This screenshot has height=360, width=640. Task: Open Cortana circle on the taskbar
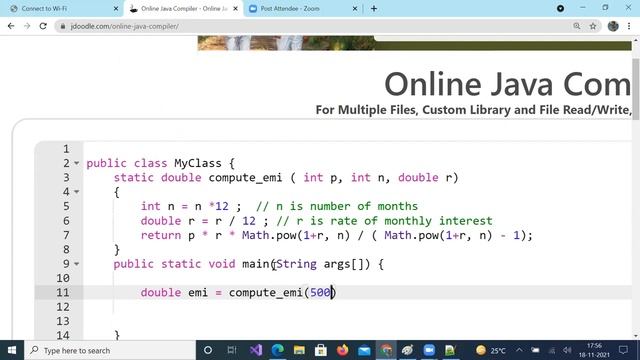pos(208,350)
